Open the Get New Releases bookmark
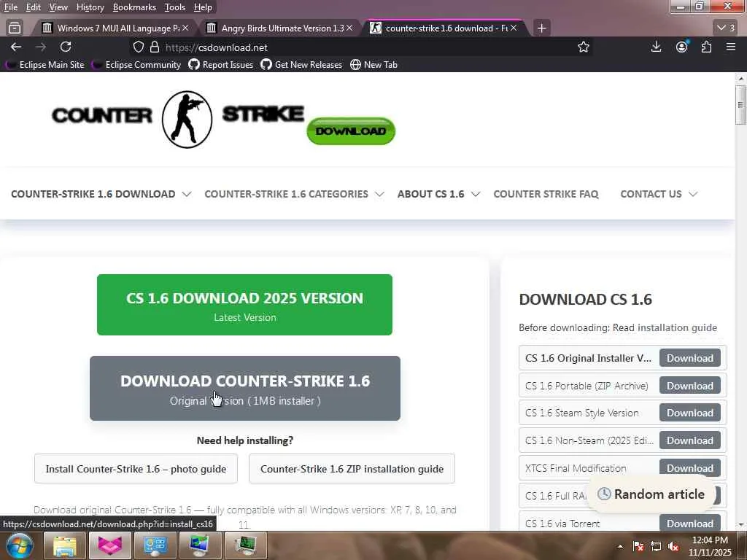The height and width of the screenshot is (560, 747). (301, 65)
